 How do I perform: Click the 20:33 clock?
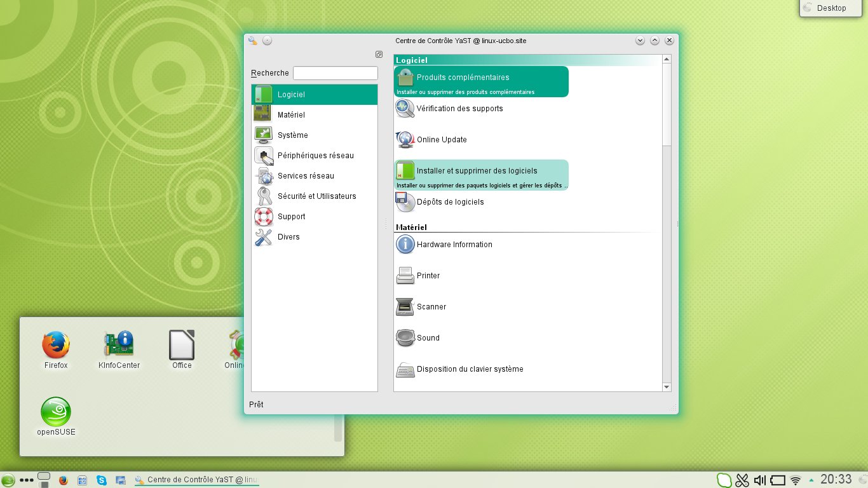point(836,480)
